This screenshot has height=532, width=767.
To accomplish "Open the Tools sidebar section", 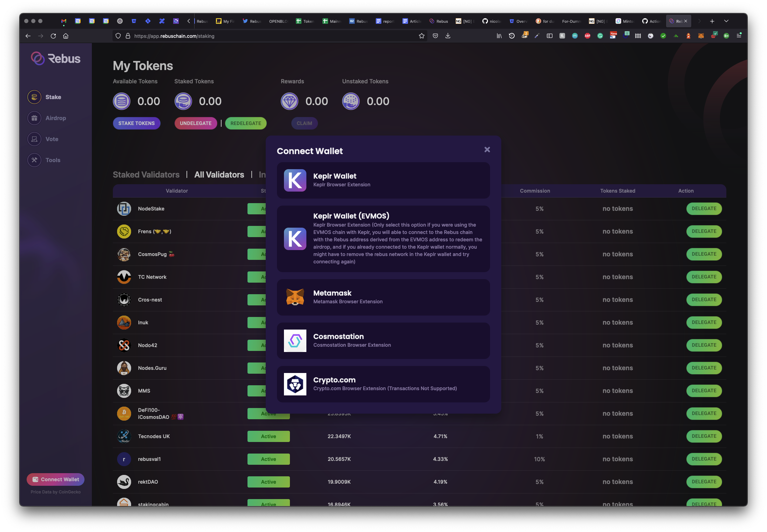I will click(44, 160).
